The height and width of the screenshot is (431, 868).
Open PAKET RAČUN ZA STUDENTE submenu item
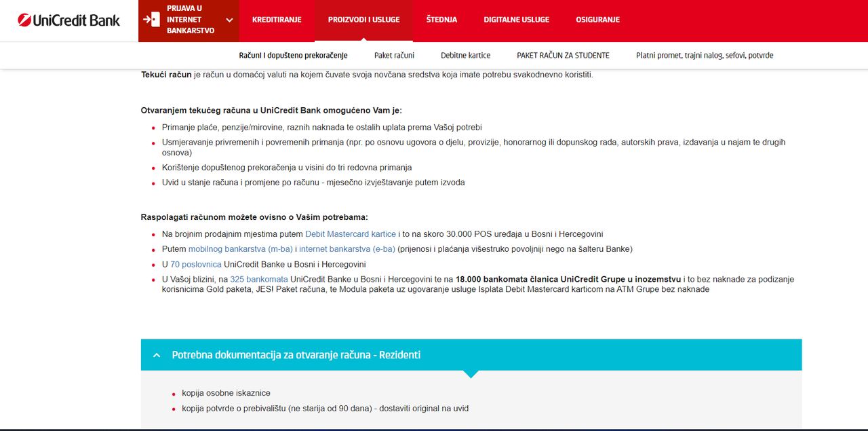coord(563,56)
